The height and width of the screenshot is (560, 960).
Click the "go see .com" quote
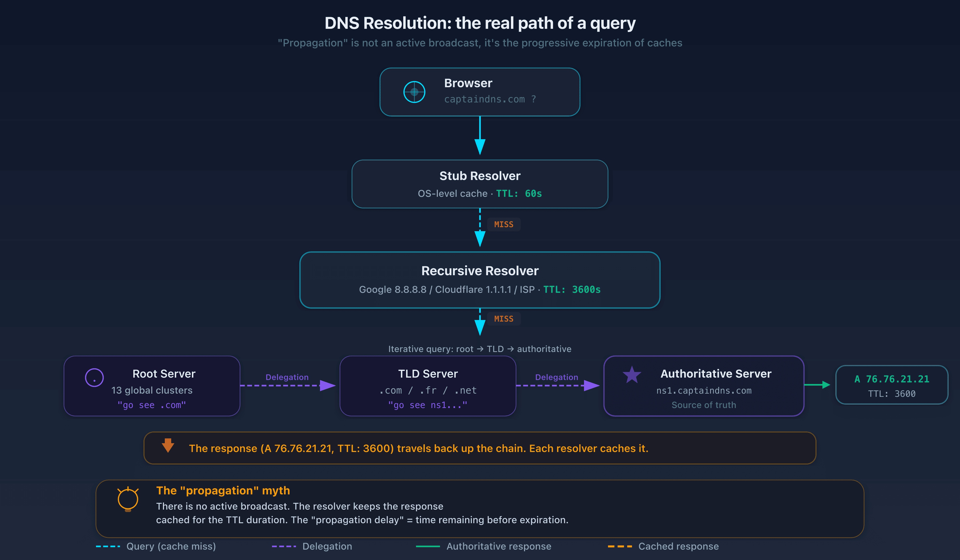(152, 405)
